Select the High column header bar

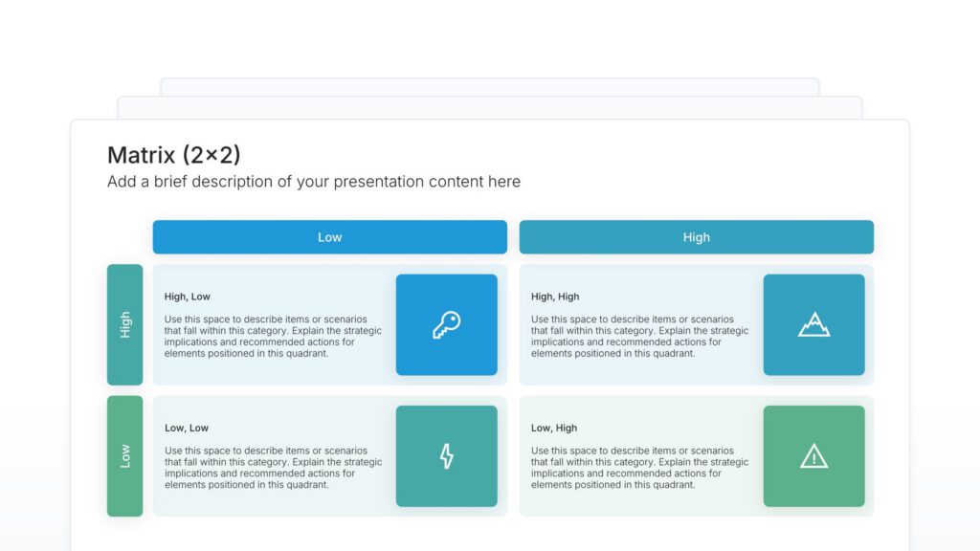(x=696, y=237)
